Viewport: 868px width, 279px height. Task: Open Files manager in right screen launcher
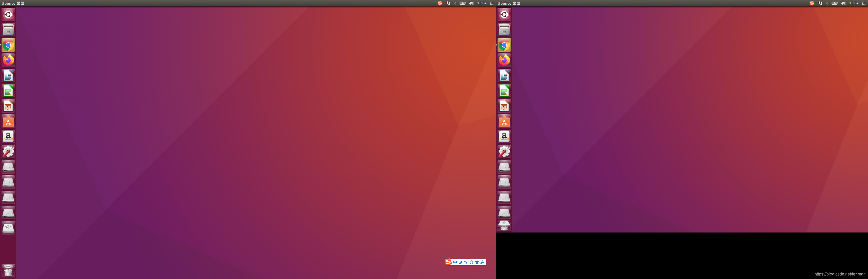tap(504, 30)
